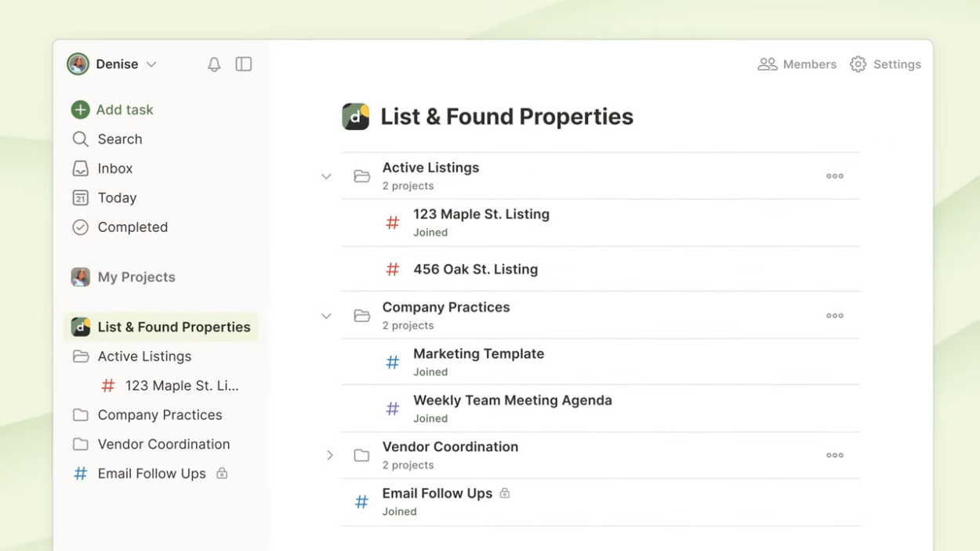Click the green Add task plus icon
This screenshot has height=551, width=980.
(x=80, y=110)
